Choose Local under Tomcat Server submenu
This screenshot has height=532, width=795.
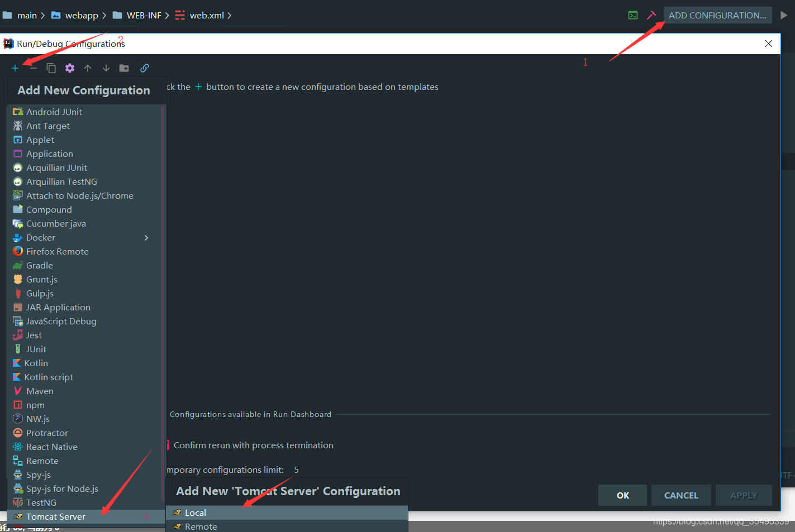[x=287, y=512]
